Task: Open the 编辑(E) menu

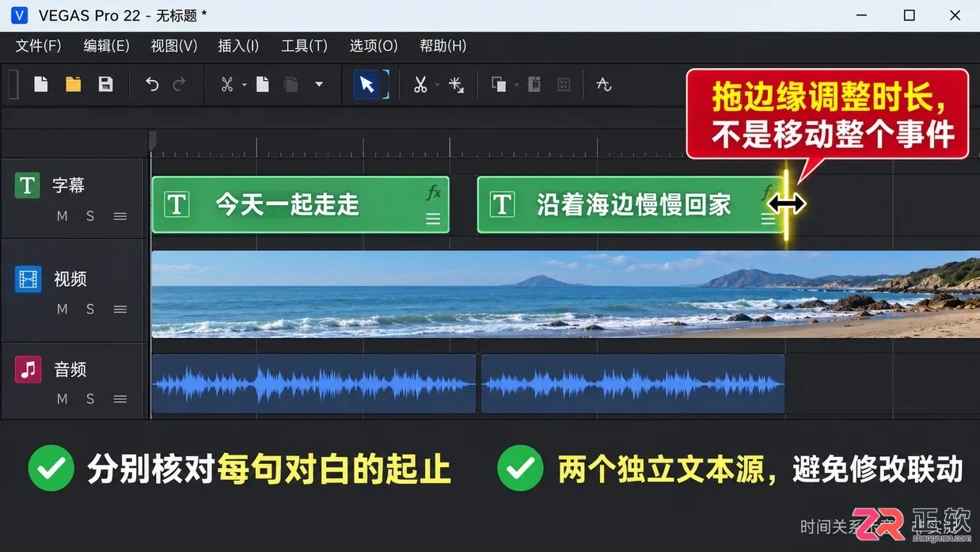Action: coord(106,46)
